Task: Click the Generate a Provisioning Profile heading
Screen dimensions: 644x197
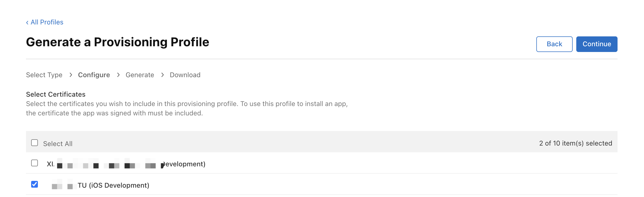Action: click(x=118, y=42)
